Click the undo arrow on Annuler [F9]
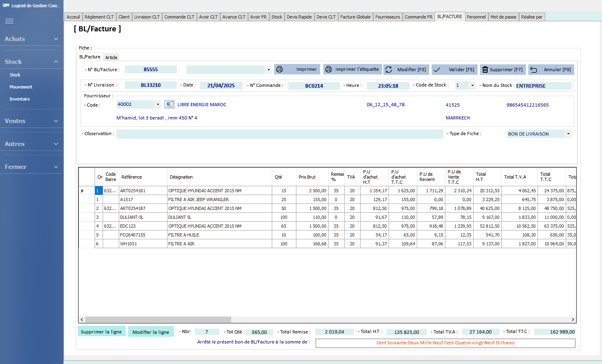The height and width of the screenshot is (364, 602). coord(534,70)
